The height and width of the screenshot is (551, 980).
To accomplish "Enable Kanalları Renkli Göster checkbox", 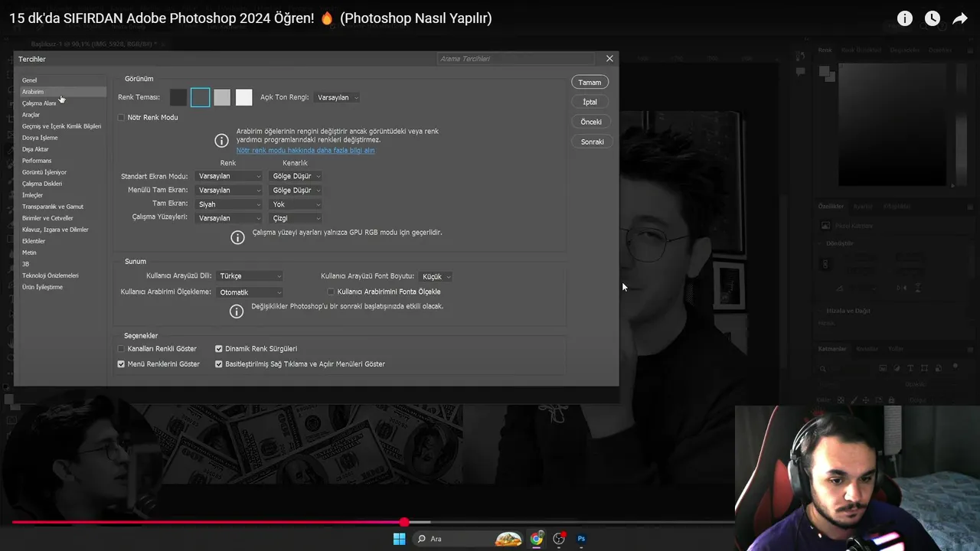I will pyautogui.click(x=121, y=349).
